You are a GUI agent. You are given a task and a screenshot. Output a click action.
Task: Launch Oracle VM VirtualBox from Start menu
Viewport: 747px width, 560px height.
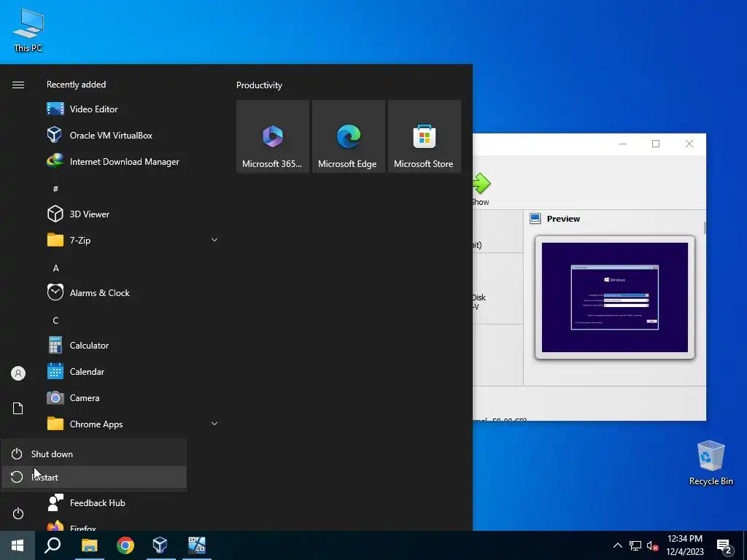pyautogui.click(x=132, y=135)
